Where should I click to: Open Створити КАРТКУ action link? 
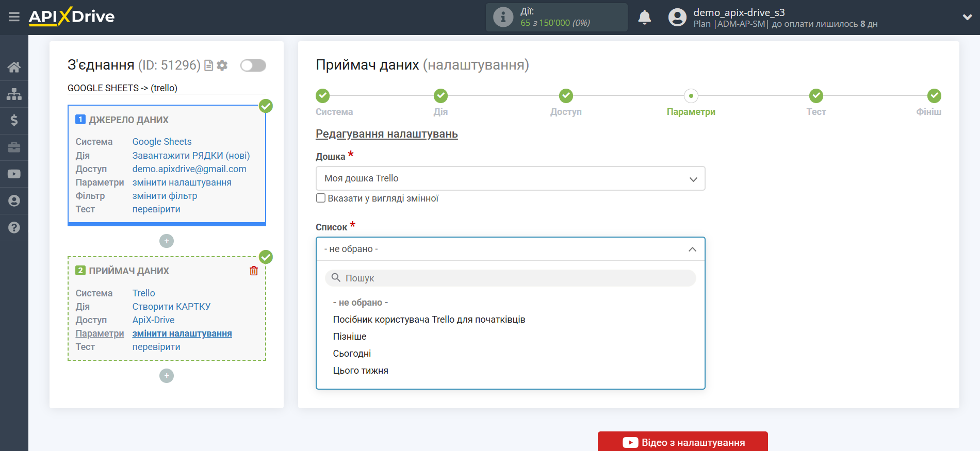coord(171,307)
